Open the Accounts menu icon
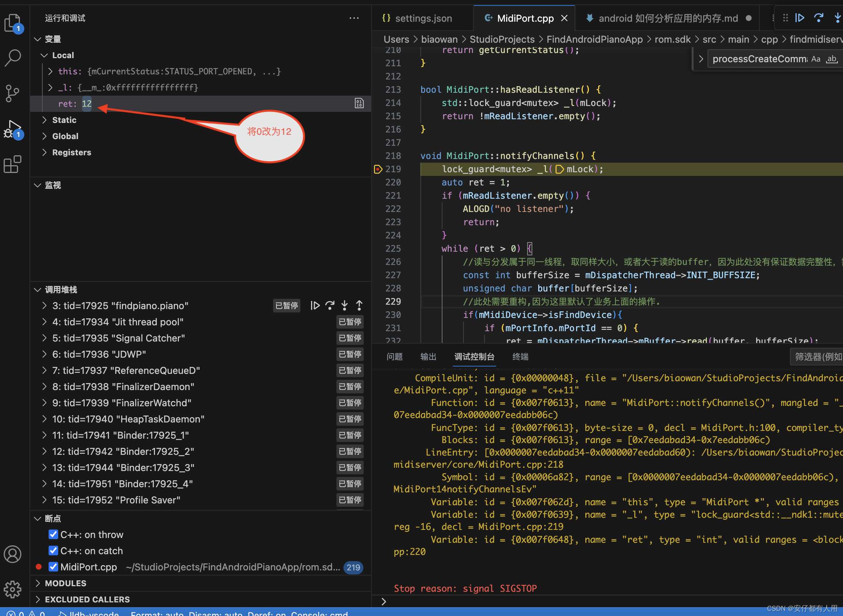 coord(13,555)
